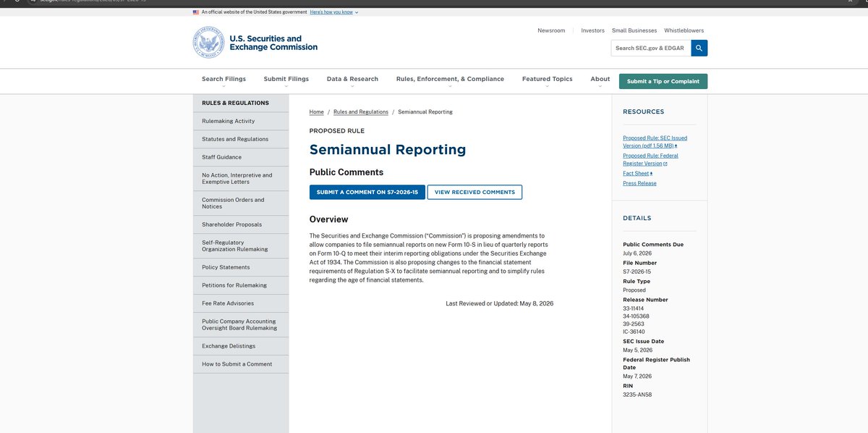
Task: Open Rules, Enforcement, & Compliance menu
Action: pyautogui.click(x=450, y=79)
